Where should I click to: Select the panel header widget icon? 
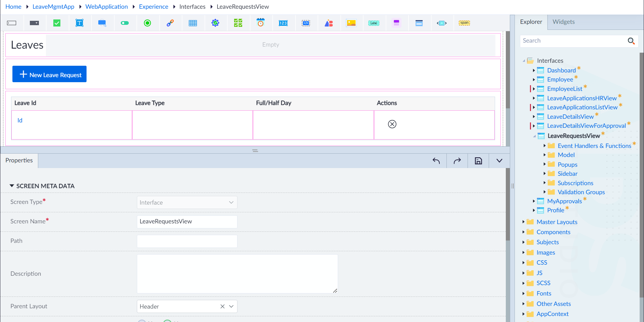point(419,23)
